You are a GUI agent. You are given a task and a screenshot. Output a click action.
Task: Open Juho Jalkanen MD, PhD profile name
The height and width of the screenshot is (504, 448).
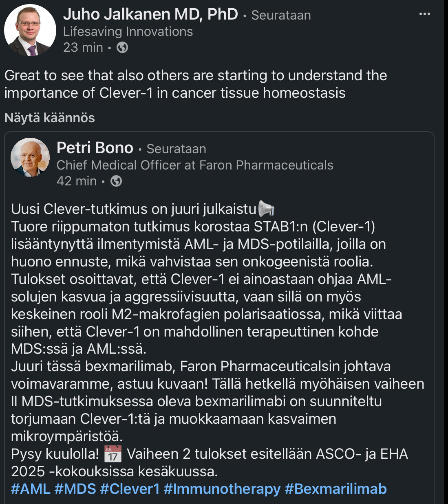pyautogui.click(x=150, y=15)
